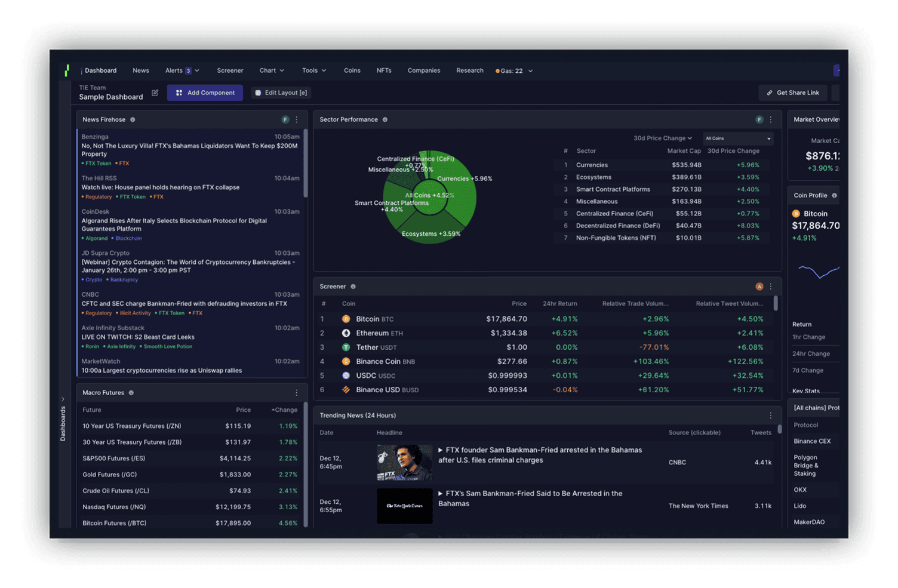Screen dimensions: 898x588
Task: Click the green TIE logo icon
Action: coord(67,70)
